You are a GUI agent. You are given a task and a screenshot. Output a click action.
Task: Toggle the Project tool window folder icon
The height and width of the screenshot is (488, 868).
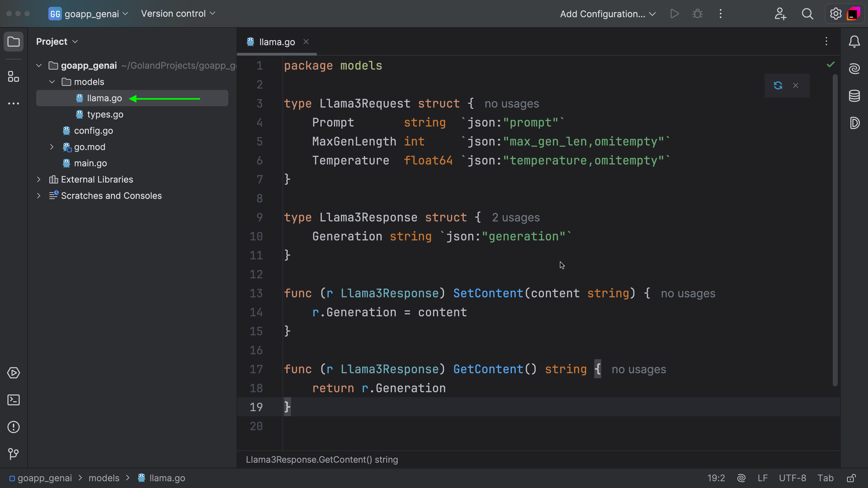[14, 42]
